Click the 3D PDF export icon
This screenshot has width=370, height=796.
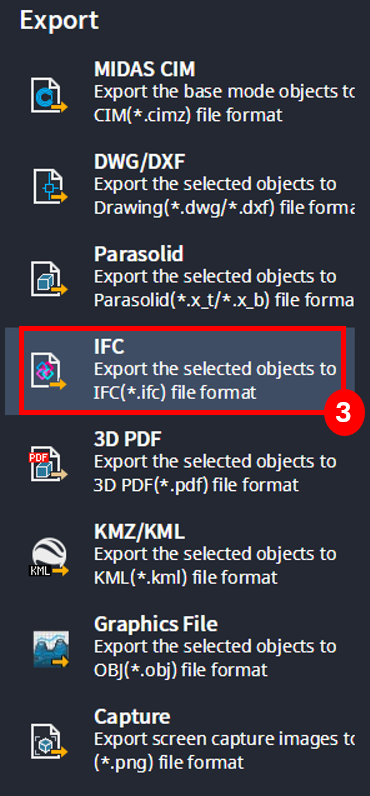tap(49, 463)
